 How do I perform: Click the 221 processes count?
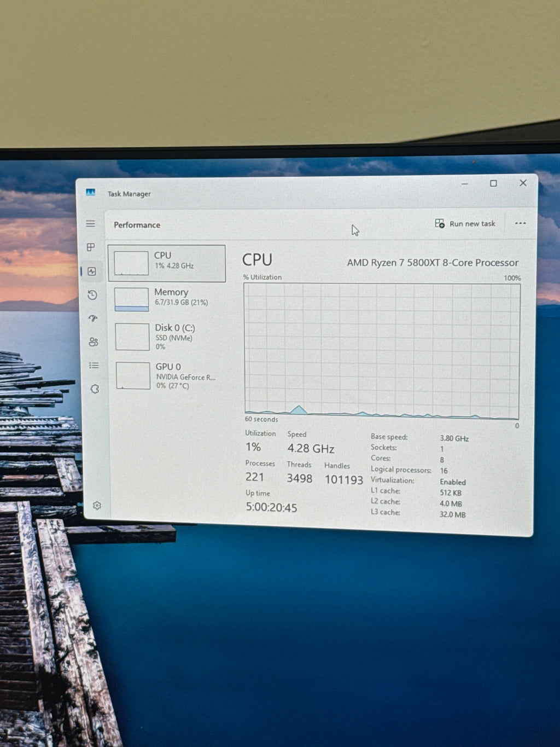pos(255,477)
